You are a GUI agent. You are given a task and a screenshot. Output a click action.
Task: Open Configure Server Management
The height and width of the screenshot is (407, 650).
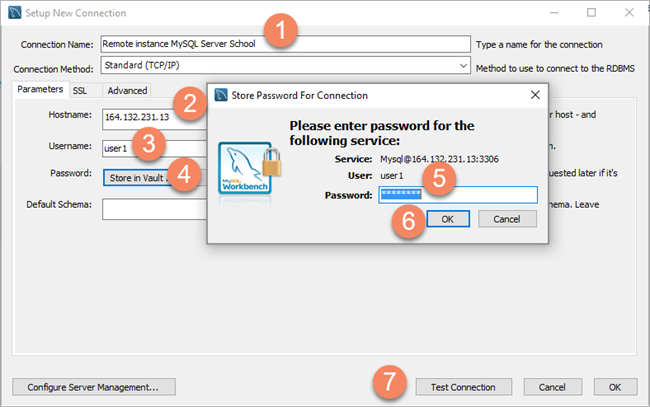[94, 387]
